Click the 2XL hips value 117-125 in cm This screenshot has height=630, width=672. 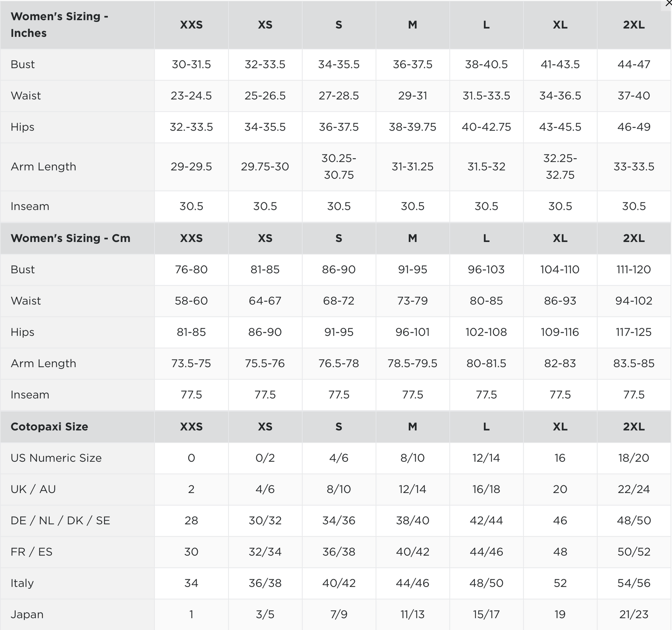(x=634, y=332)
